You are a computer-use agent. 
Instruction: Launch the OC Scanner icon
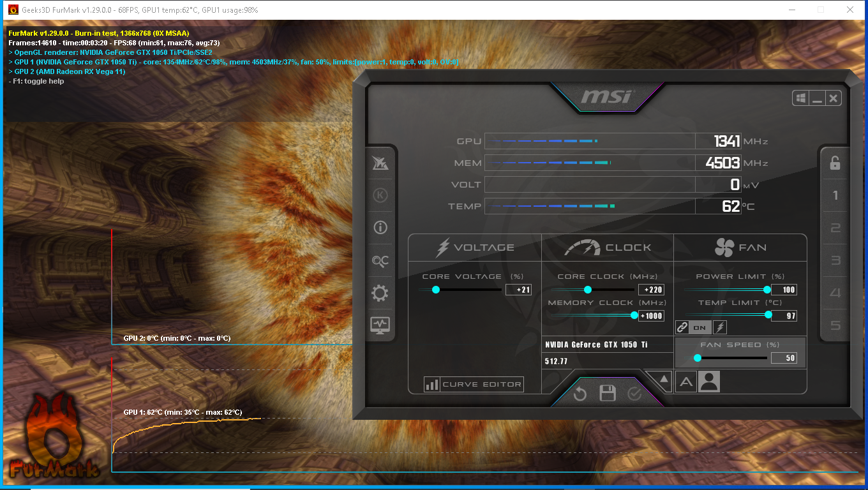[380, 260]
